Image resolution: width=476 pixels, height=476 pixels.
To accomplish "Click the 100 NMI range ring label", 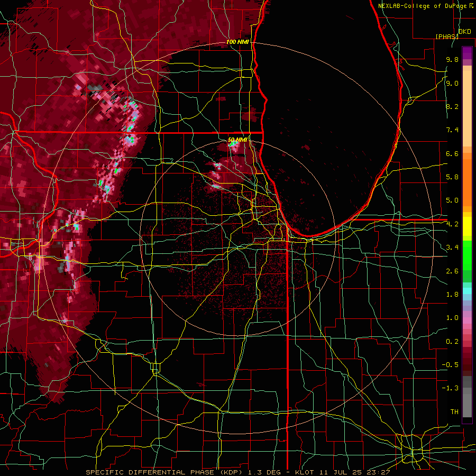I will point(237,42).
